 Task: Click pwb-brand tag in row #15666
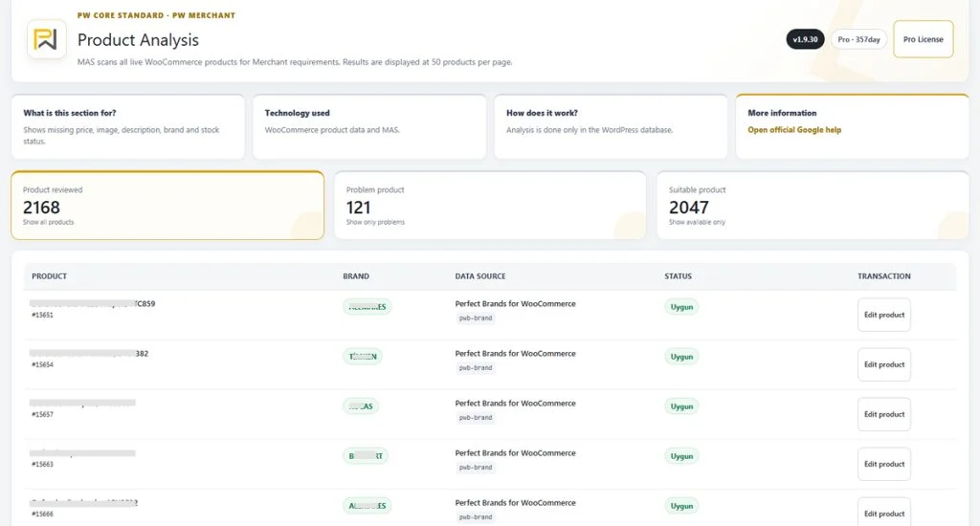[476, 517]
